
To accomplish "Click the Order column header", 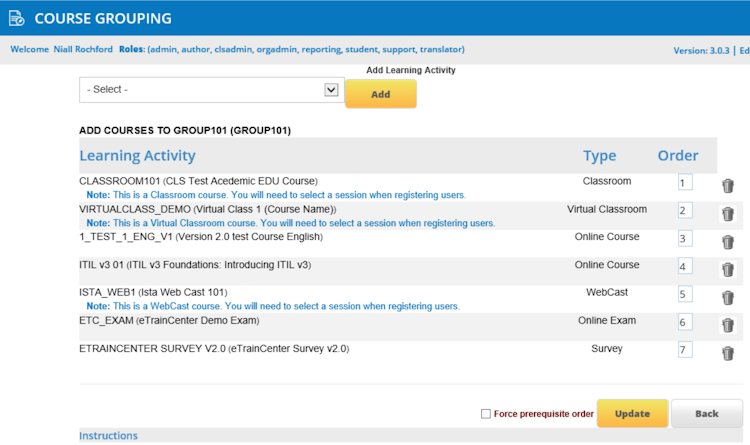I will (677, 156).
